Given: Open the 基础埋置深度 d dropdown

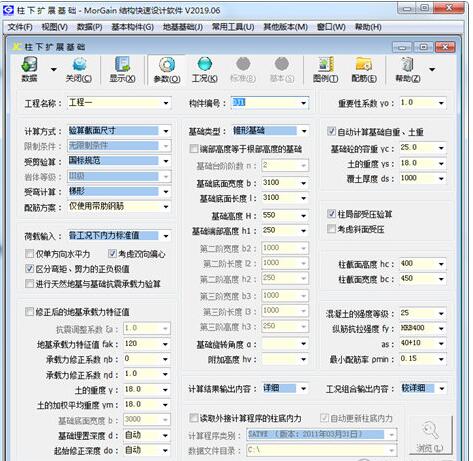Looking at the screenshot, I should pos(165,435).
